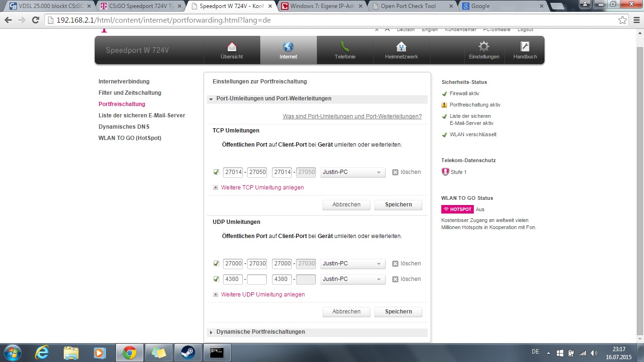
Task: Click Weitere TCP Umleitung anlegen
Action: (263, 188)
